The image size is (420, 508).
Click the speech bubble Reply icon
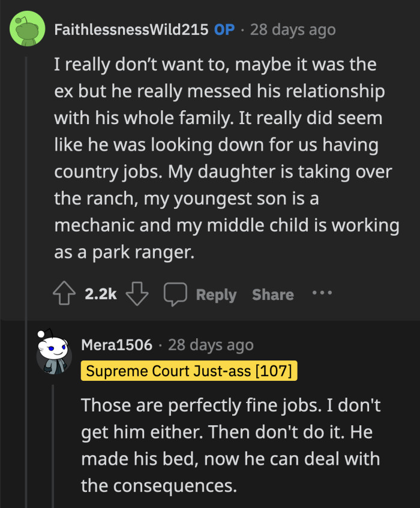(175, 294)
